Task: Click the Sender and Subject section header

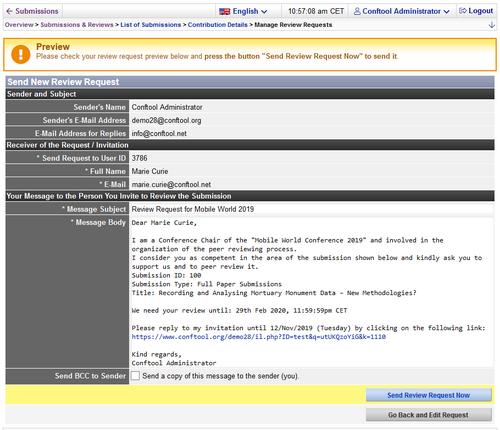Action: pos(41,94)
